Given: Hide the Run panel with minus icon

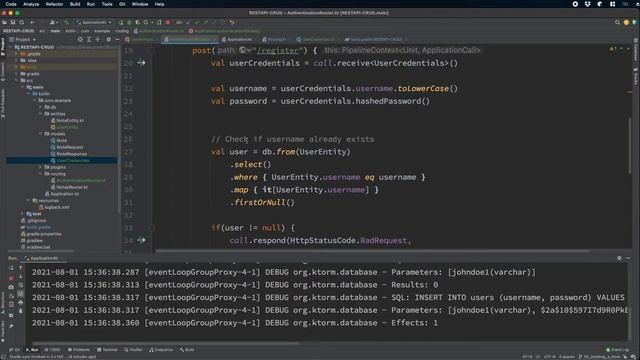Looking at the screenshot, I should 628,258.
